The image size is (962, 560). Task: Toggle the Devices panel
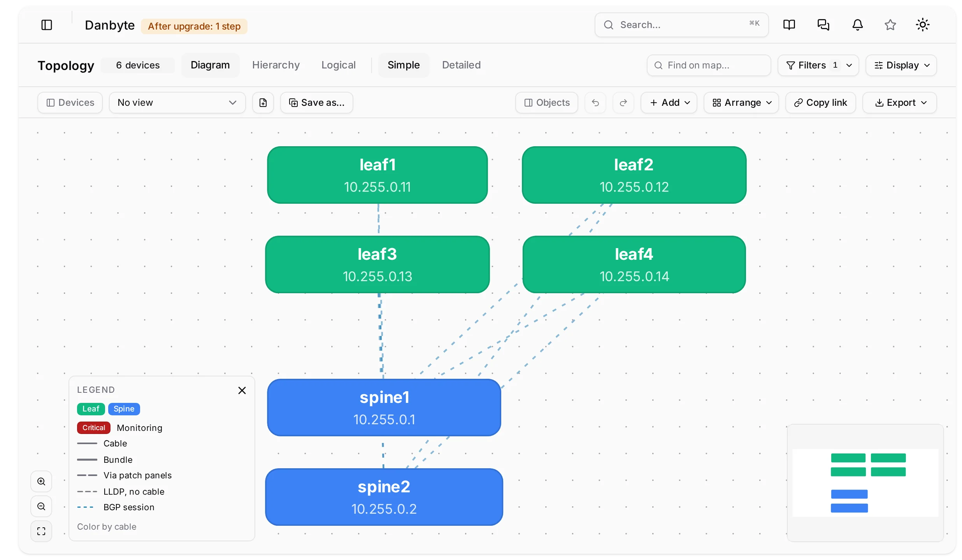pos(70,103)
